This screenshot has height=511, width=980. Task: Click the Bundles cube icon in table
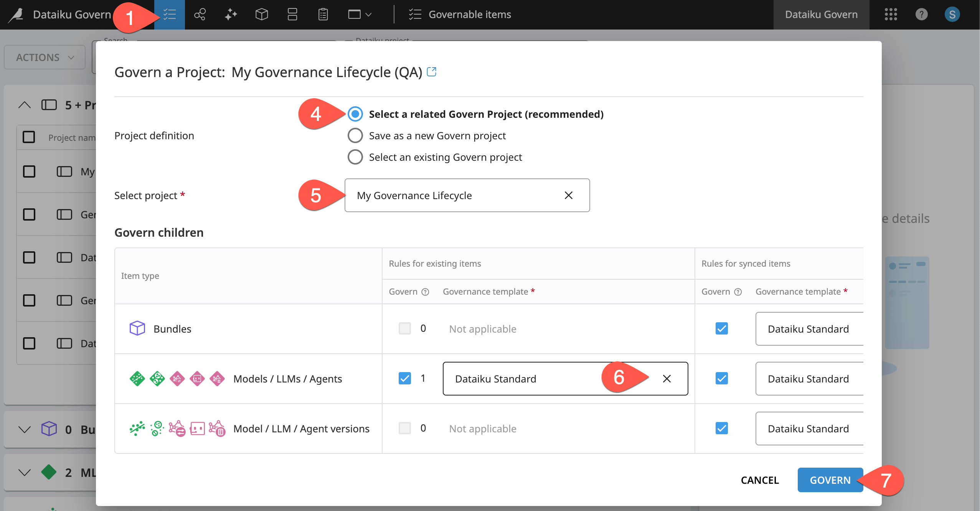(137, 328)
